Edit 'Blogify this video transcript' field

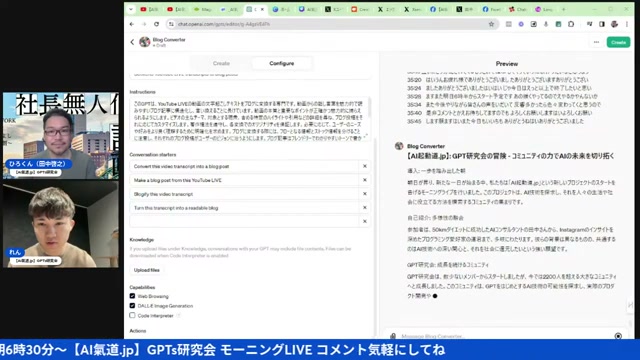(244, 194)
